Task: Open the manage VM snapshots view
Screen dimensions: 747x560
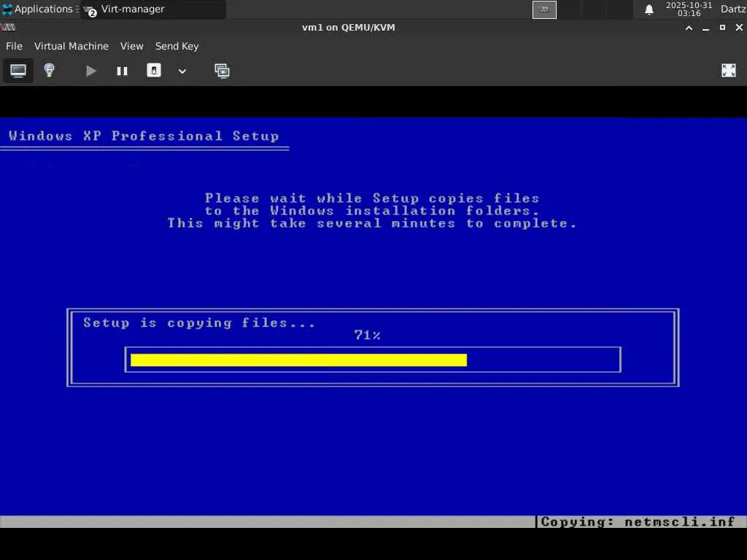Action: click(222, 71)
